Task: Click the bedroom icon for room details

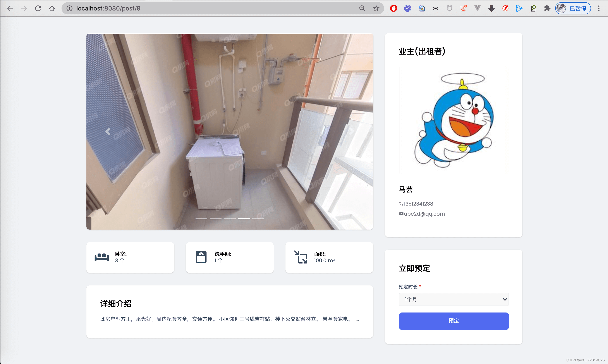Action: click(x=102, y=257)
